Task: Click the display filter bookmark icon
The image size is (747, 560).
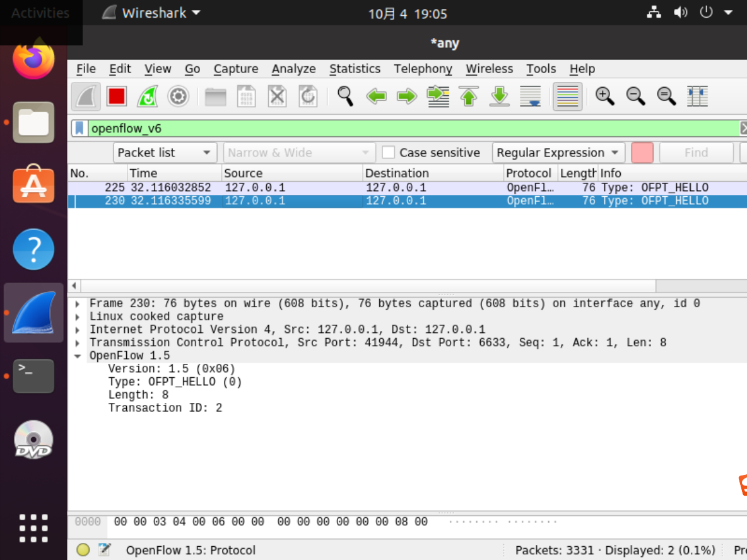Action: click(79, 129)
